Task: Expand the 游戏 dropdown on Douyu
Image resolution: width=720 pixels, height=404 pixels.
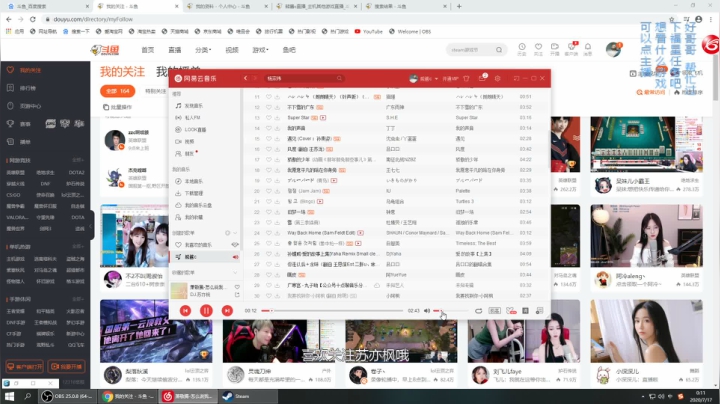Action: [x=260, y=50]
